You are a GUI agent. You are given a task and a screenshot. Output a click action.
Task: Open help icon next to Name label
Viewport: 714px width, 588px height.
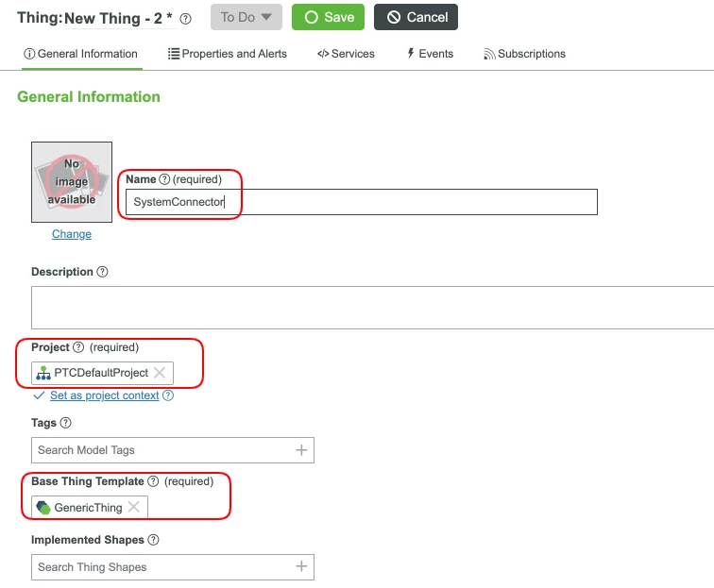164,179
